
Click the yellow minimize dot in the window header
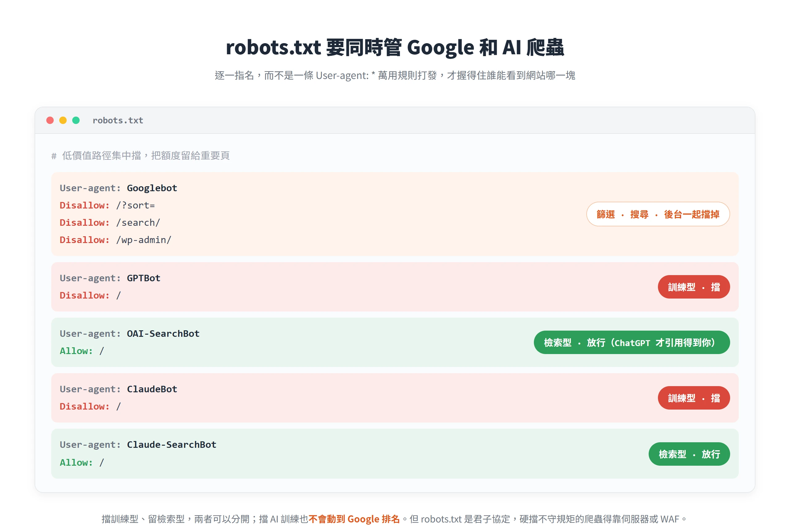[x=63, y=121]
